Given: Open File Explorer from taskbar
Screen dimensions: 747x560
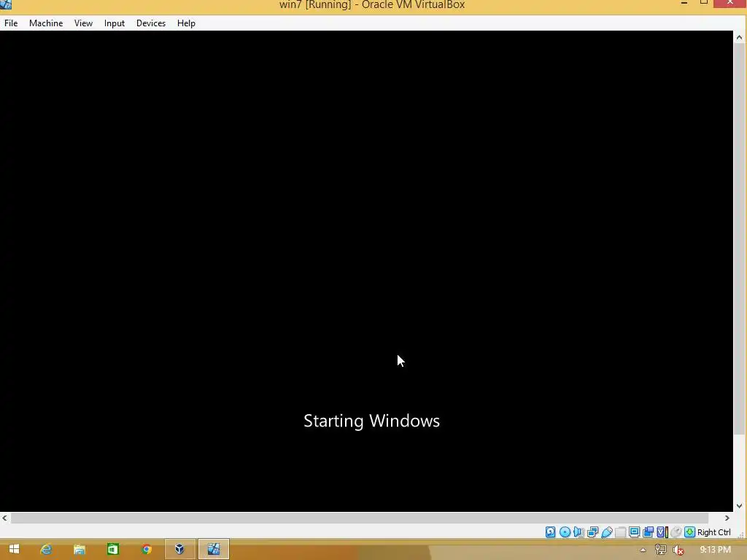Looking at the screenshot, I should [79, 549].
